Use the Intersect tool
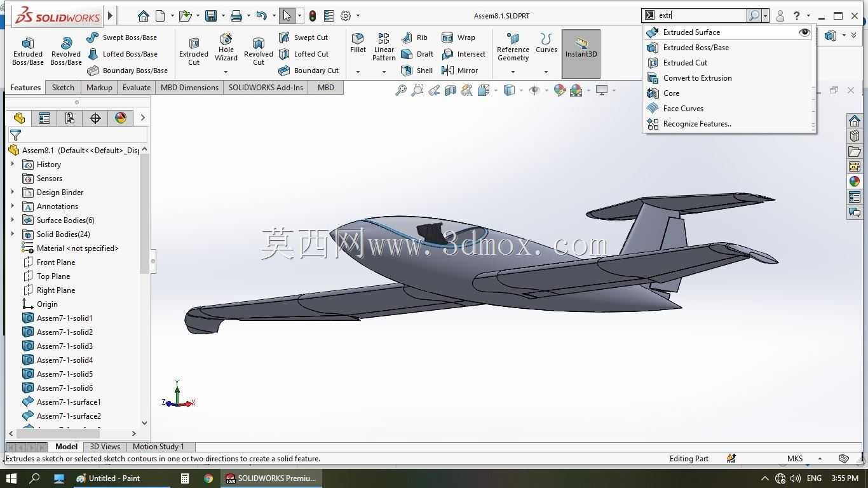This screenshot has width=868, height=488. pyautogui.click(x=463, y=54)
